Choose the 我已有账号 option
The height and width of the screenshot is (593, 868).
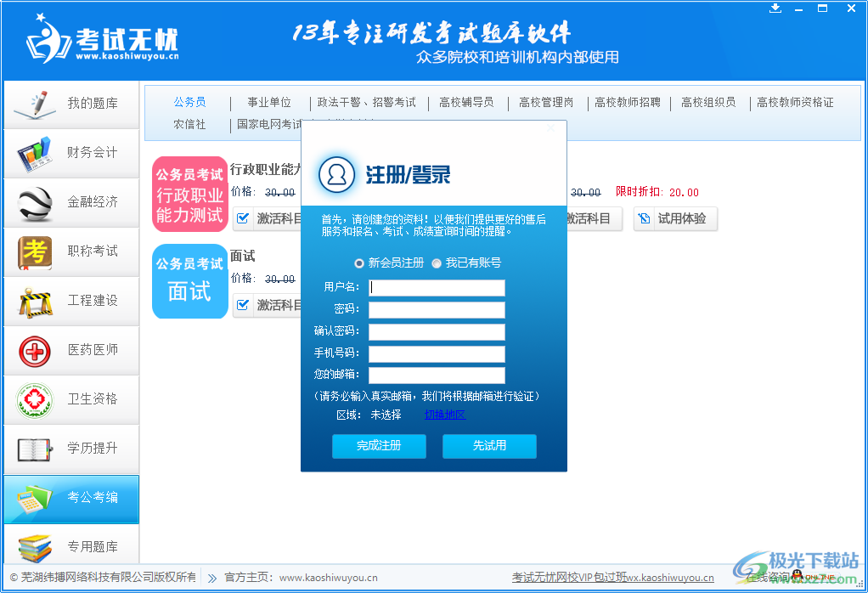pyautogui.click(x=437, y=263)
